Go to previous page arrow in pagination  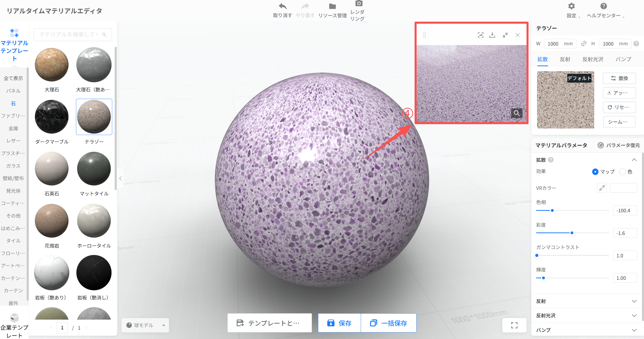click(51, 328)
